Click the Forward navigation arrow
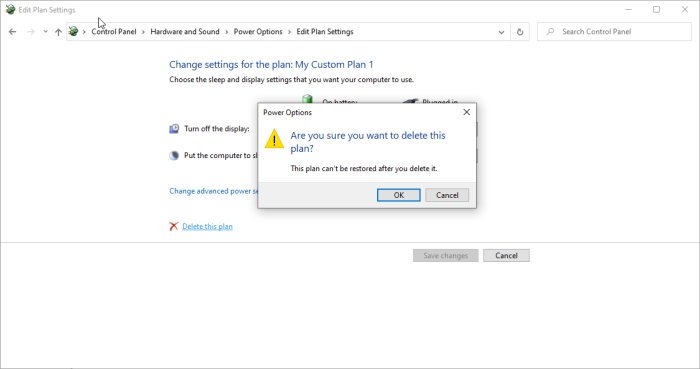This screenshot has width=700, height=369. coord(30,32)
